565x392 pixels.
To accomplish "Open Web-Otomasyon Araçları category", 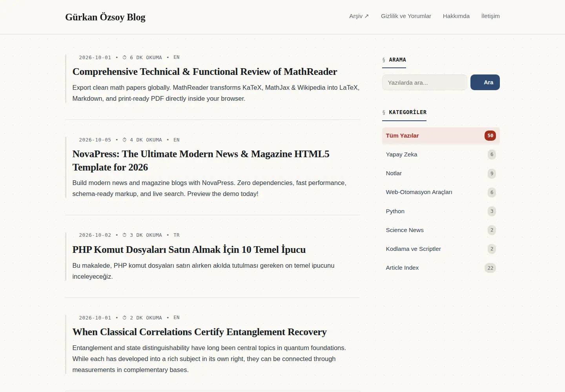I will (441, 192).
